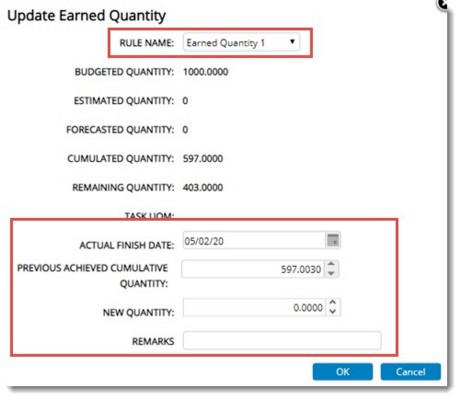
Task: Click inside the New Quantity field
Action: [x=254, y=307]
